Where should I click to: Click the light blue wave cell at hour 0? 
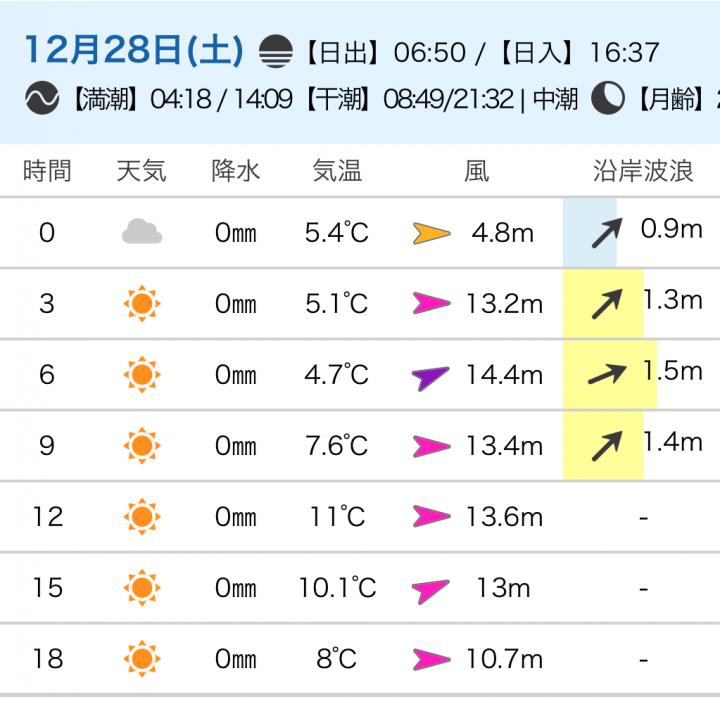tap(590, 233)
